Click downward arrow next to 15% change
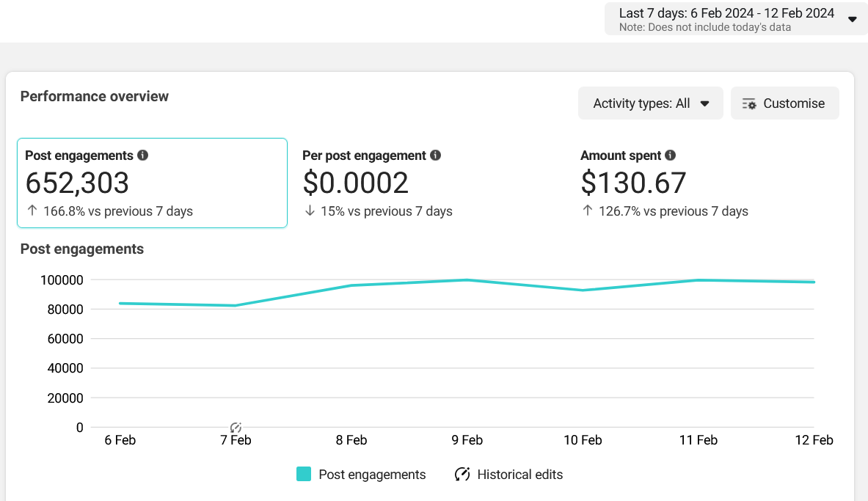868x501 pixels. (310, 211)
